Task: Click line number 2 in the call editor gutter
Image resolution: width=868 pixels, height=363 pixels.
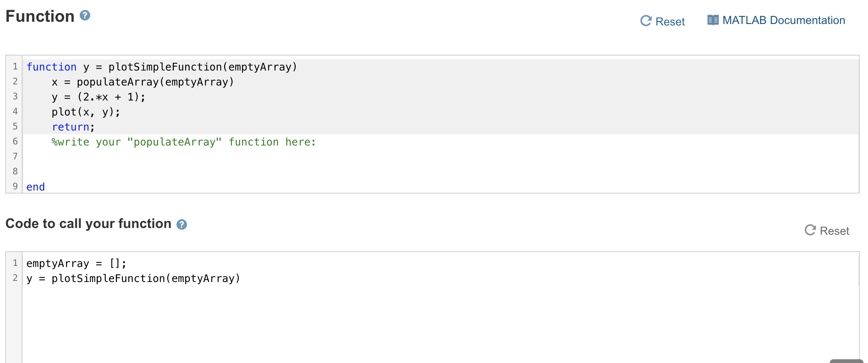Action: [15, 278]
